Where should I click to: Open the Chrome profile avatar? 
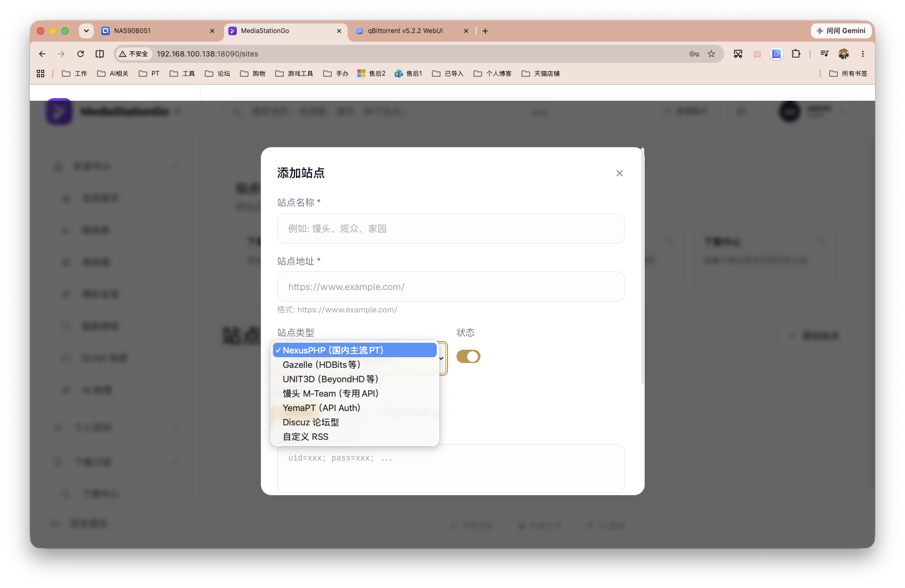tap(844, 54)
